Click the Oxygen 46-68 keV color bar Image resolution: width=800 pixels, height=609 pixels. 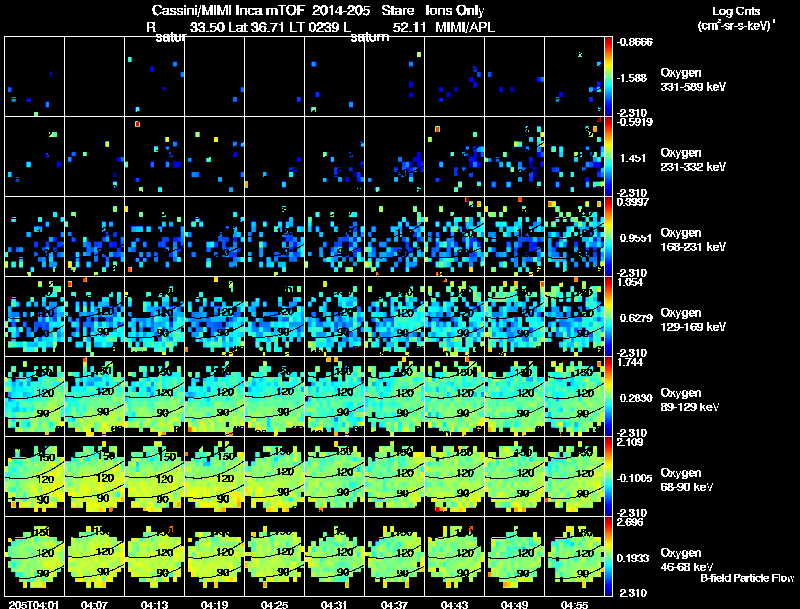pyautogui.click(x=610, y=556)
